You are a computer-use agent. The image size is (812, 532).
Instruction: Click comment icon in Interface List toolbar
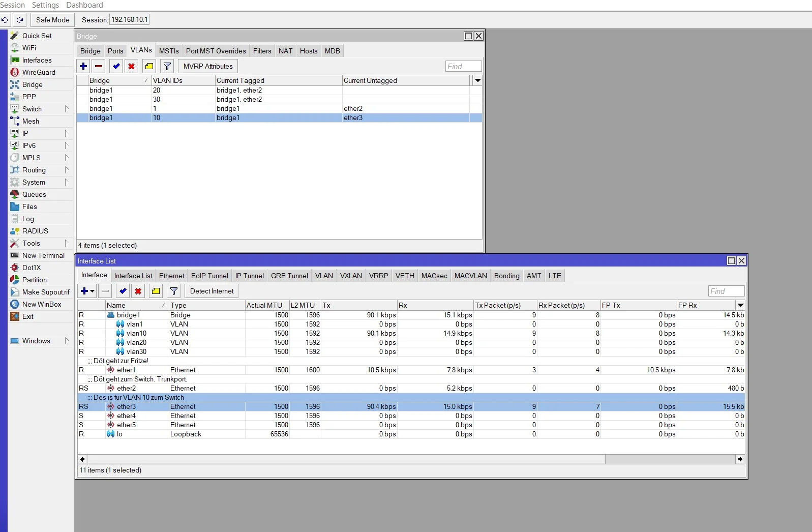point(156,291)
